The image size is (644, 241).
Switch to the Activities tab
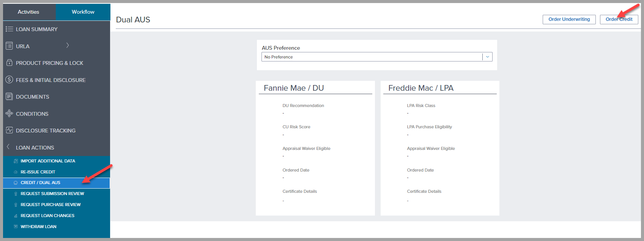pyautogui.click(x=28, y=12)
